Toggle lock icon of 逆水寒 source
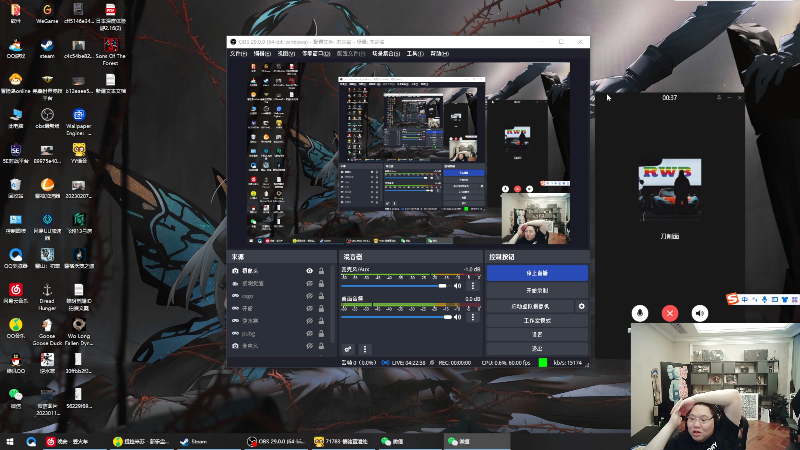The width and height of the screenshot is (800, 450). click(321, 321)
